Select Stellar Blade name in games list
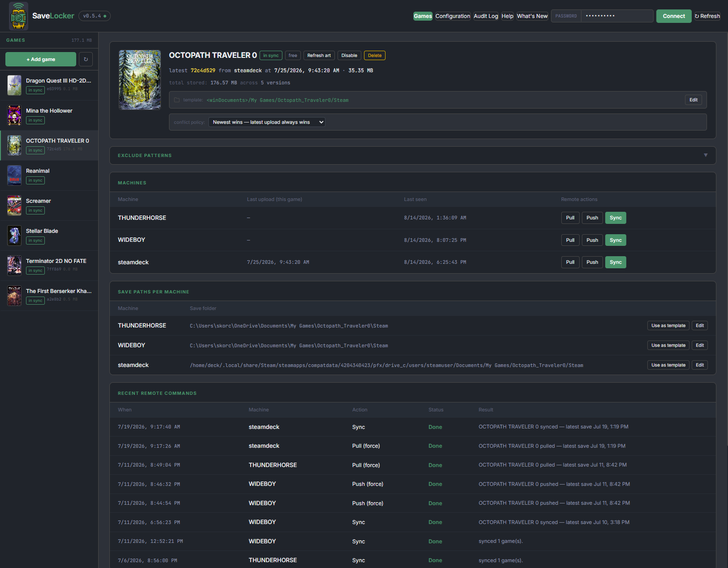 [x=42, y=231]
